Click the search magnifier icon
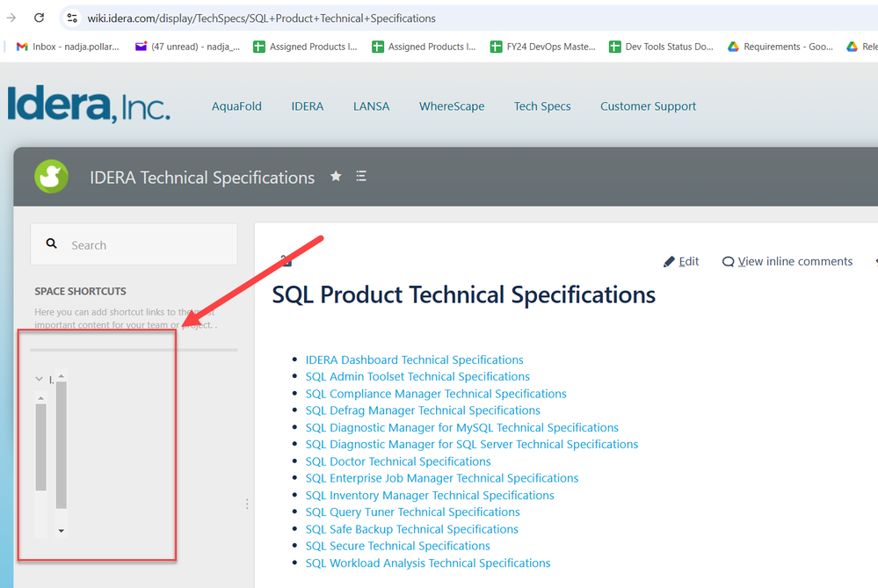878x588 pixels. [52, 243]
